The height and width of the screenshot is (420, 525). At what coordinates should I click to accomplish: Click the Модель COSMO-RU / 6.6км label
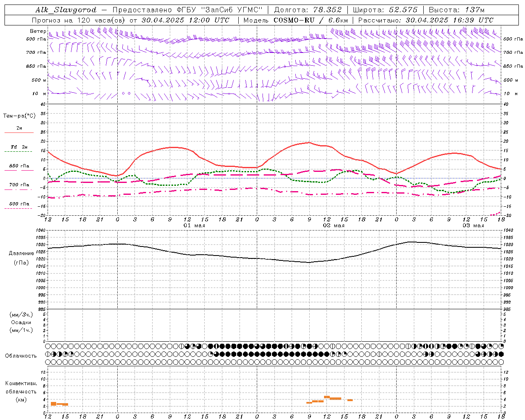[296, 20]
